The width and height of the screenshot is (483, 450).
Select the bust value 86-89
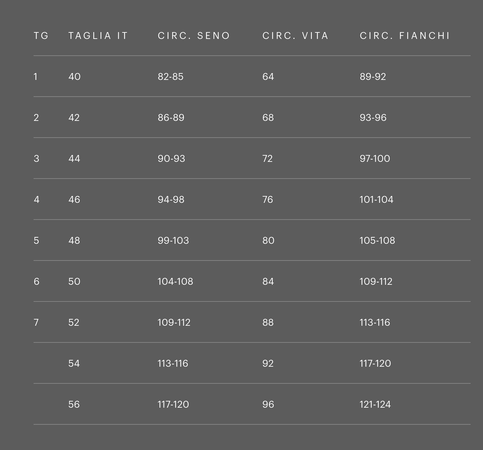[x=171, y=118]
